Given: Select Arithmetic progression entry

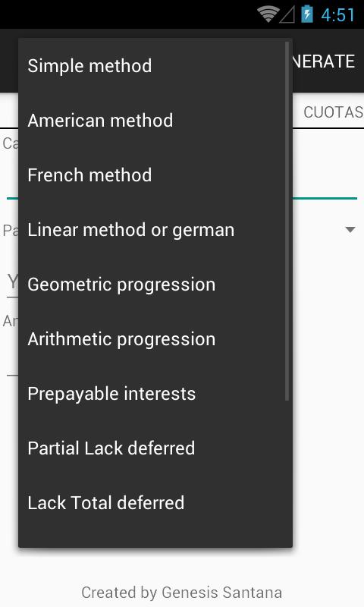Looking at the screenshot, I should pyautogui.click(x=155, y=338).
